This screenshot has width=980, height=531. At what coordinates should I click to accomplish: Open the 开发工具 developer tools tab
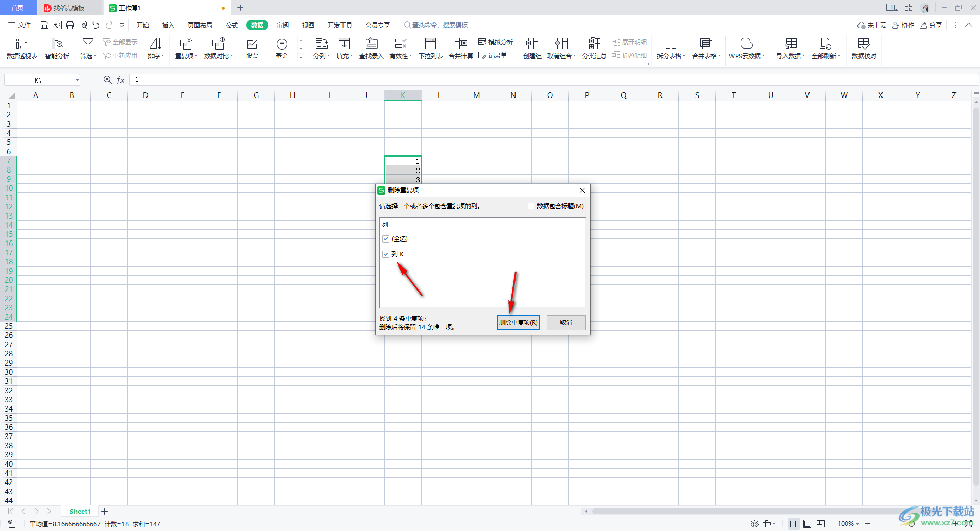coord(340,25)
